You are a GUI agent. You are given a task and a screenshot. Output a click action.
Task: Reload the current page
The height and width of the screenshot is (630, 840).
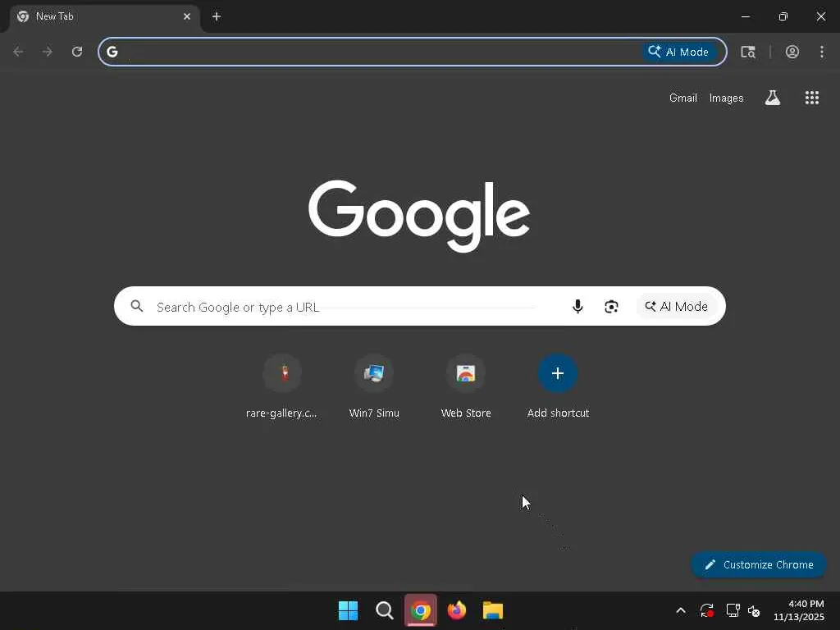pyautogui.click(x=77, y=52)
